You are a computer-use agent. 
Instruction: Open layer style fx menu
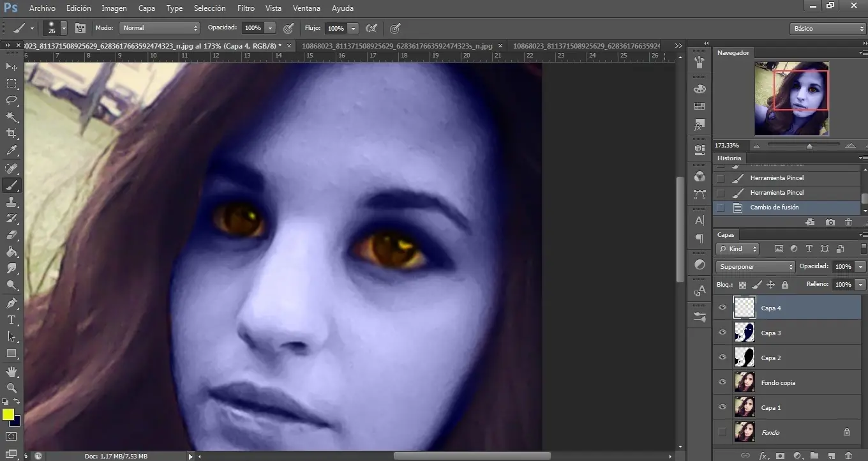coord(763,455)
